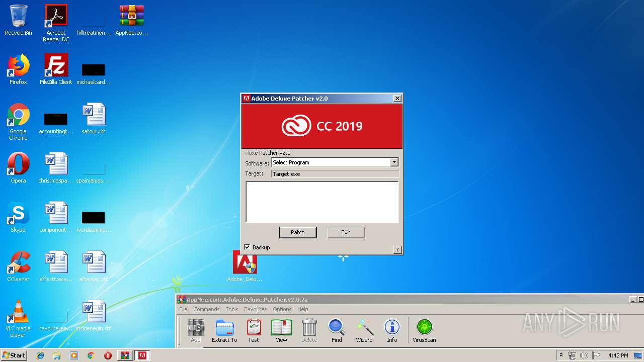The image size is (644, 362).
Task: Open Chrome from the taskbar
Action: click(91, 355)
